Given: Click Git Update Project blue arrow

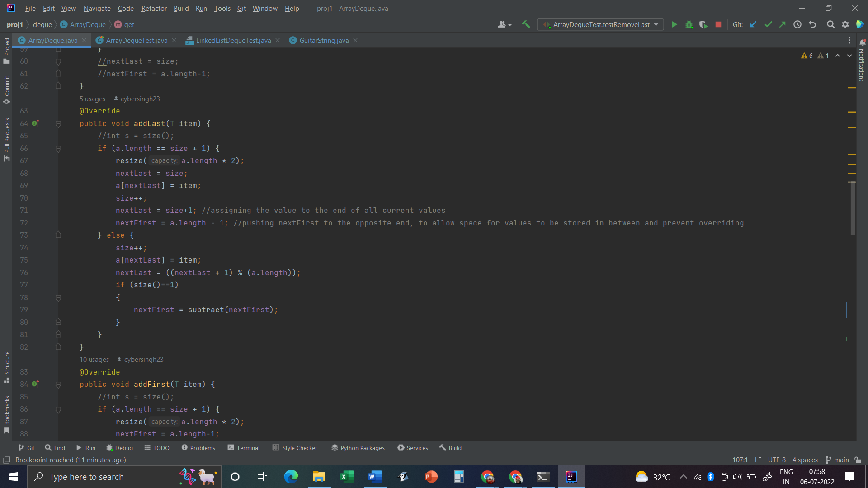Looking at the screenshot, I should pos(753,25).
